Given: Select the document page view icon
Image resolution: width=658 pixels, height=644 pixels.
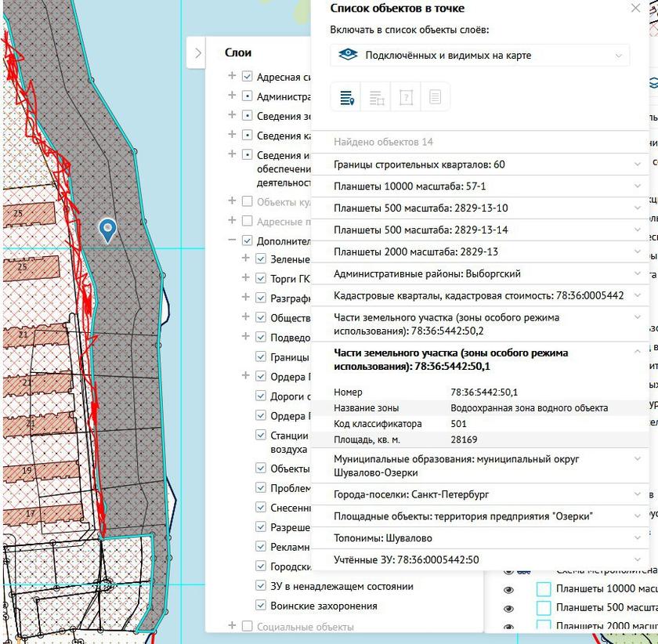Looking at the screenshot, I should coord(435,97).
